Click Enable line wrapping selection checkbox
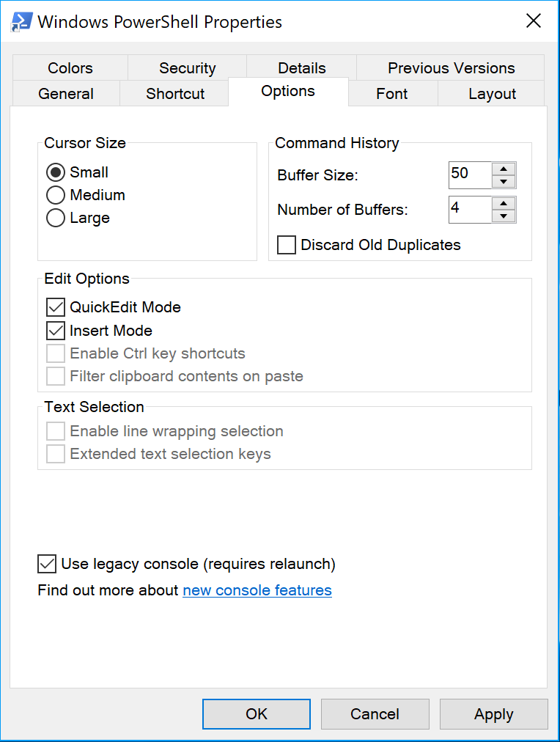 [55, 431]
